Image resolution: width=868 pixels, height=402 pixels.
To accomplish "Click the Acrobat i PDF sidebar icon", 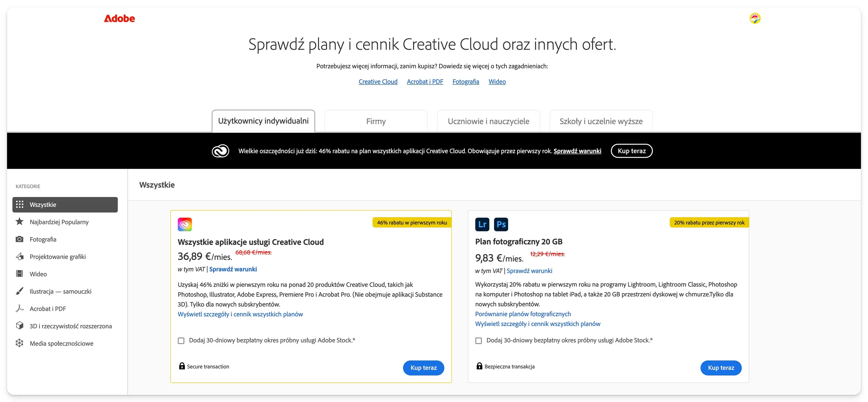I will 20,308.
